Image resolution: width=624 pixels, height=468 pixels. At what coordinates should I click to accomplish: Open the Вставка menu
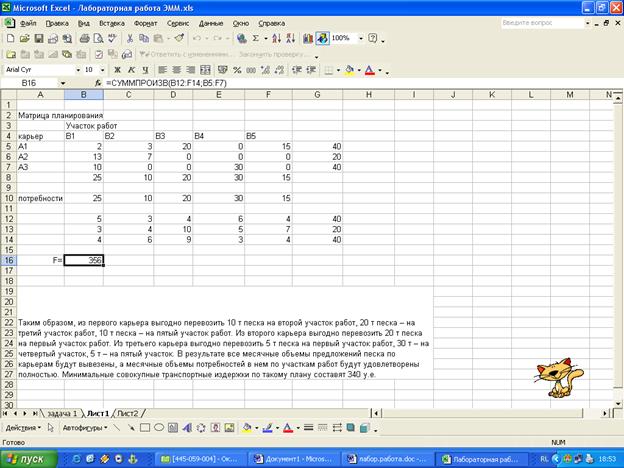click(112, 23)
